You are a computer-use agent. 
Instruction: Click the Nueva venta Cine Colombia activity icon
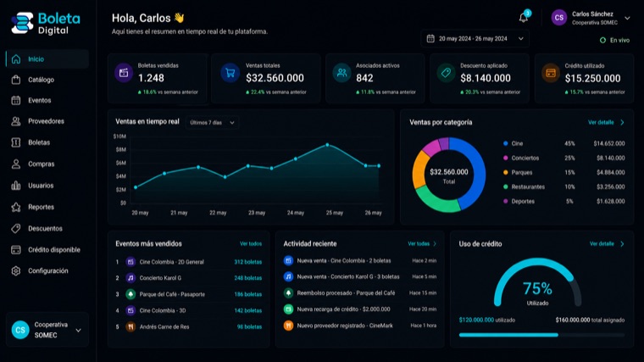tap(288, 260)
